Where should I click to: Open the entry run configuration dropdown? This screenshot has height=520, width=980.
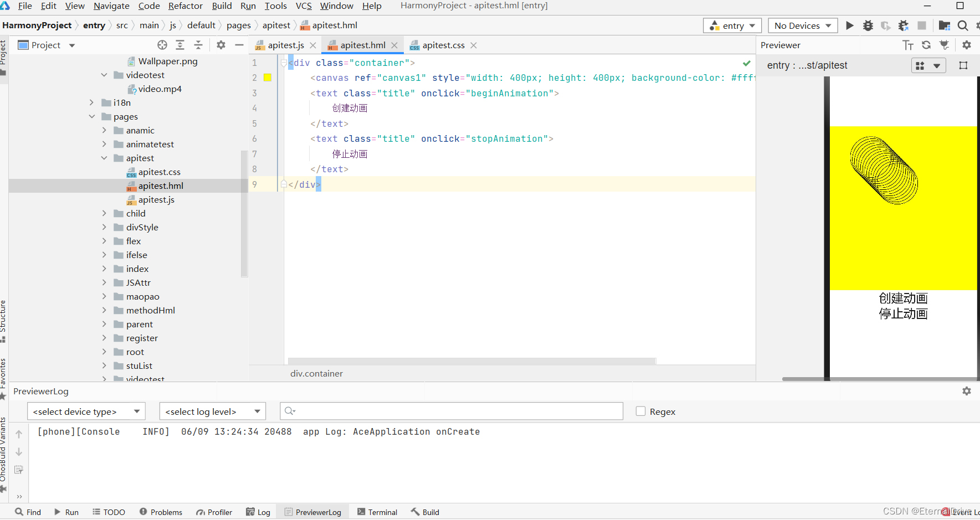pos(732,25)
